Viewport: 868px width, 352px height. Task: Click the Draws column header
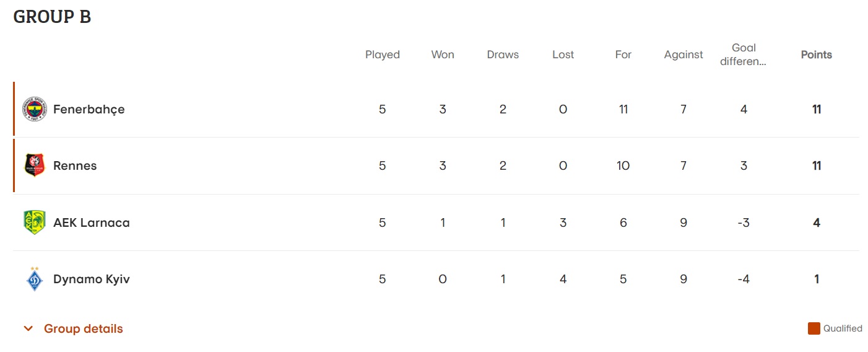click(503, 55)
